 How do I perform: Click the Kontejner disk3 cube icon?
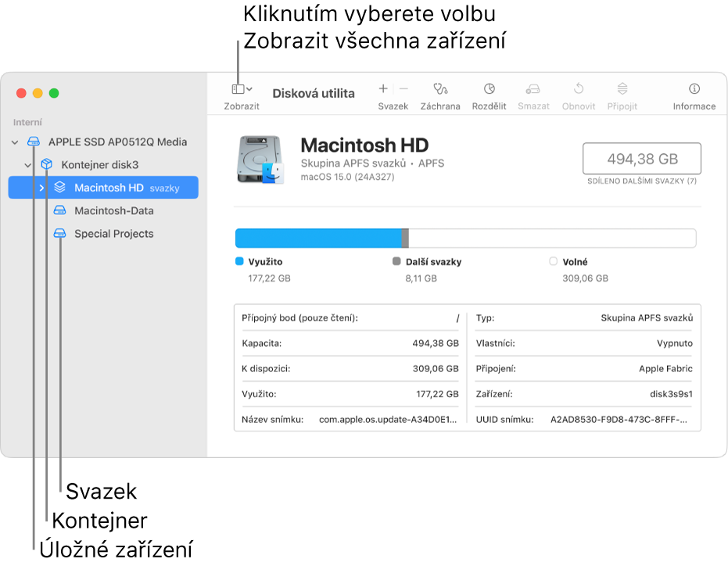coord(46,164)
